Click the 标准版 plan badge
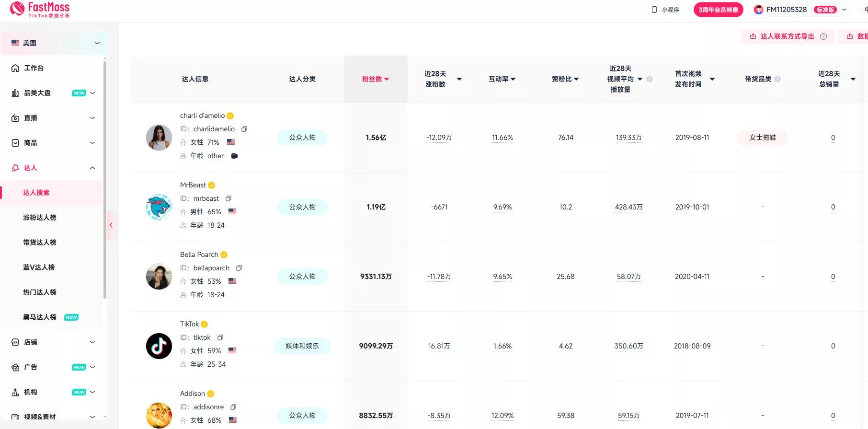Viewport: 868px width, 429px height. pyautogui.click(x=825, y=10)
